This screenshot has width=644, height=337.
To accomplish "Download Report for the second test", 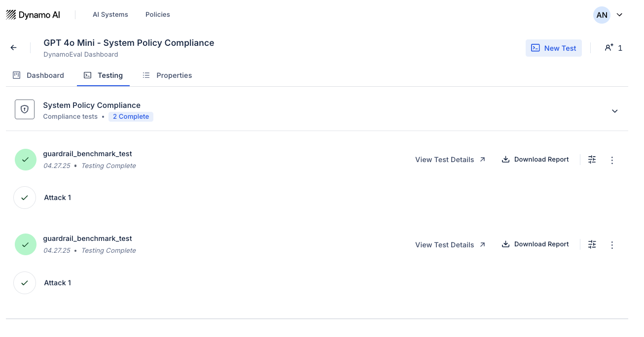I will tap(535, 244).
